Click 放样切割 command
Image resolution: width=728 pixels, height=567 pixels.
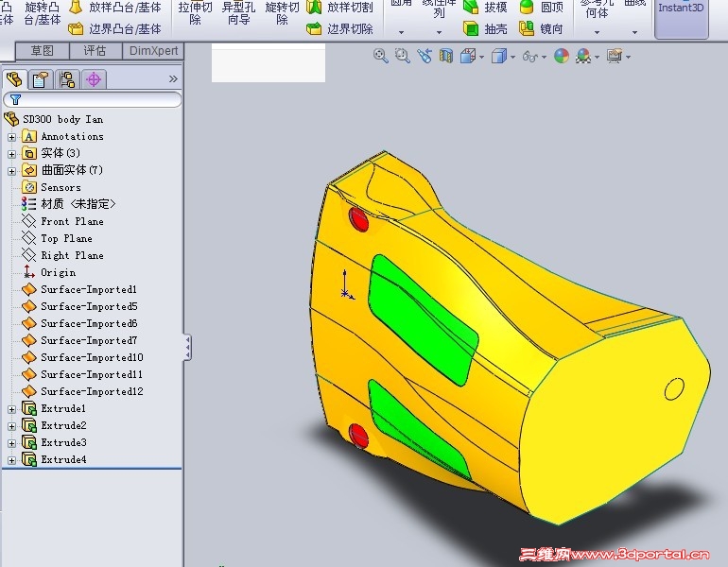click(x=340, y=8)
